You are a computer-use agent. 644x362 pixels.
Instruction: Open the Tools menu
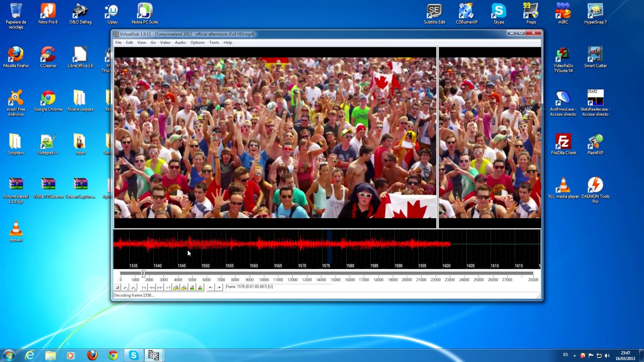click(x=214, y=43)
